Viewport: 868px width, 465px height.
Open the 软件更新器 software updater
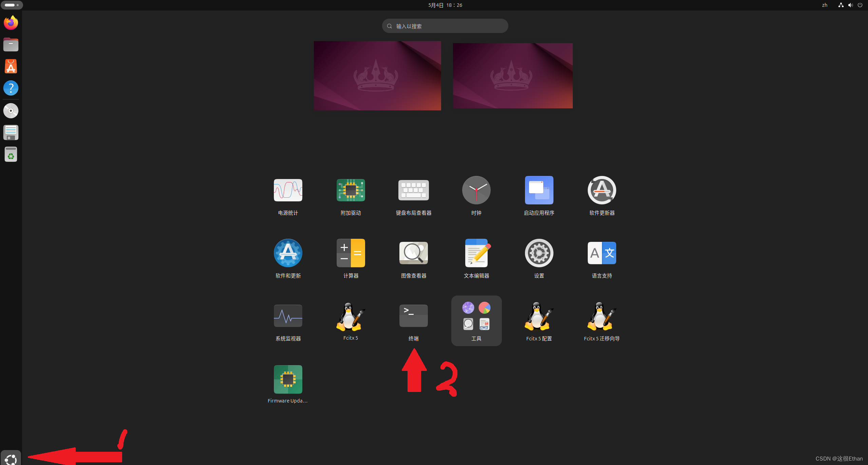[602, 191]
